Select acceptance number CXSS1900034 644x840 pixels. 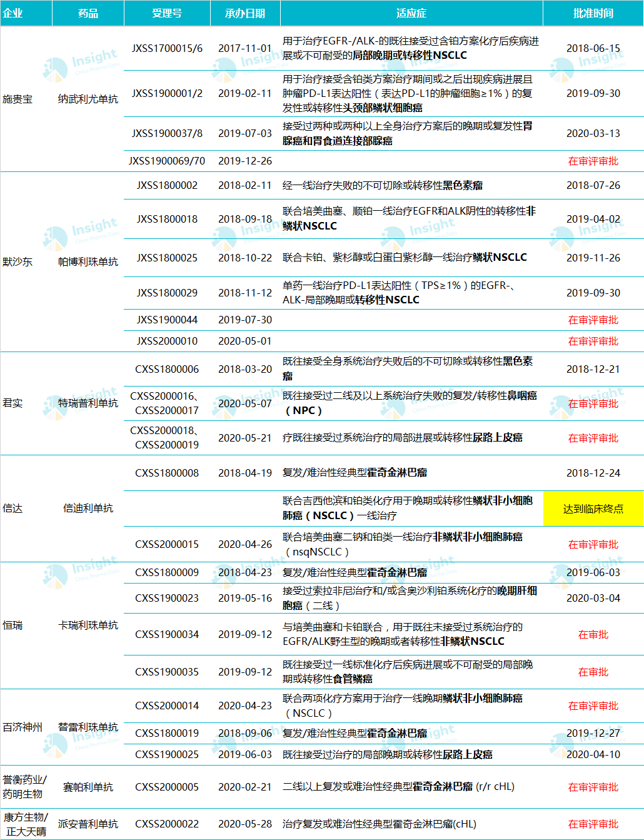[167, 634]
